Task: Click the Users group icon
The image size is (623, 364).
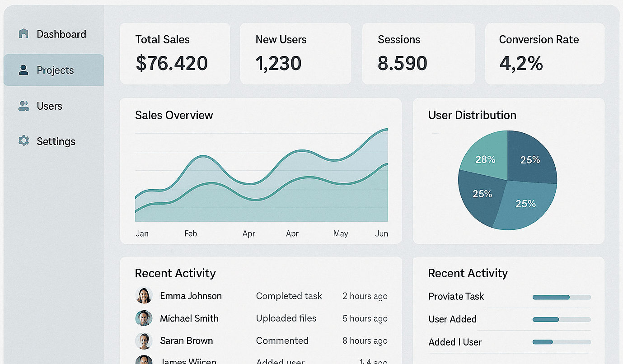Action: [23, 106]
